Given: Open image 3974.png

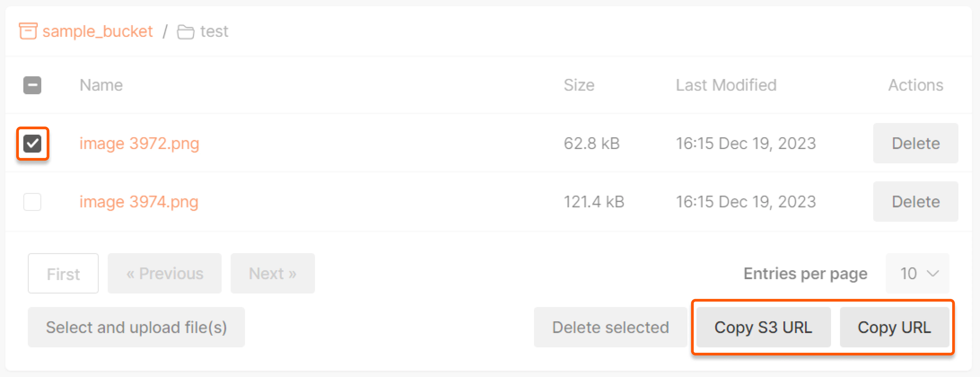Looking at the screenshot, I should tap(139, 202).
